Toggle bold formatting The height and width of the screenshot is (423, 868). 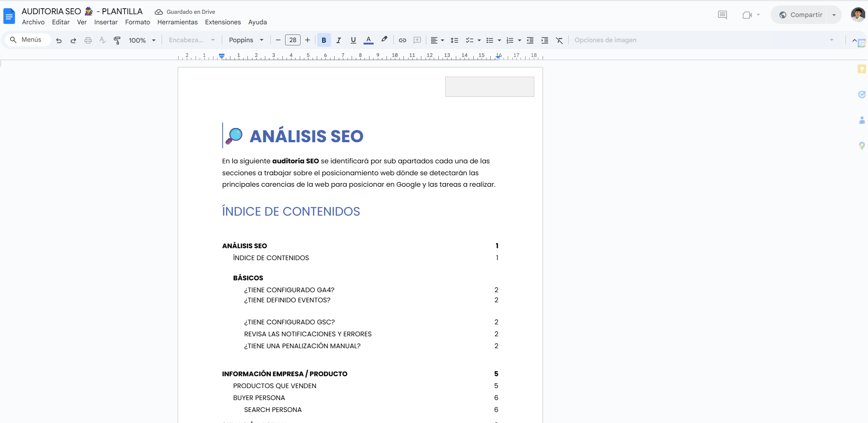pyautogui.click(x=324, y=40)
